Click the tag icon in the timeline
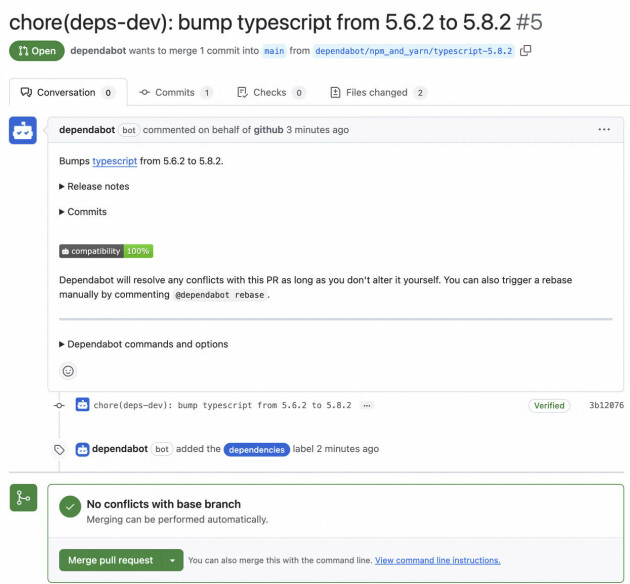The image size is (630, 584). coord(59,450)
